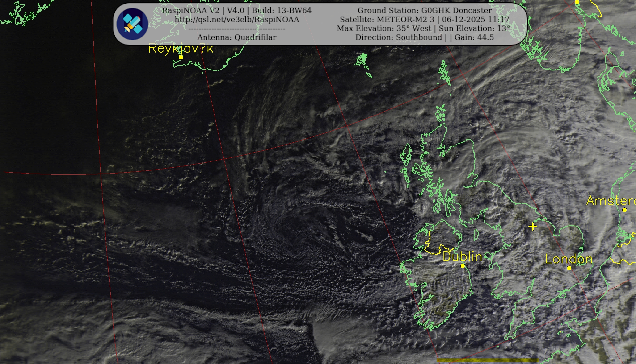
Task: Click the Antenna Quadrifilar text
Action: (237, 37)
